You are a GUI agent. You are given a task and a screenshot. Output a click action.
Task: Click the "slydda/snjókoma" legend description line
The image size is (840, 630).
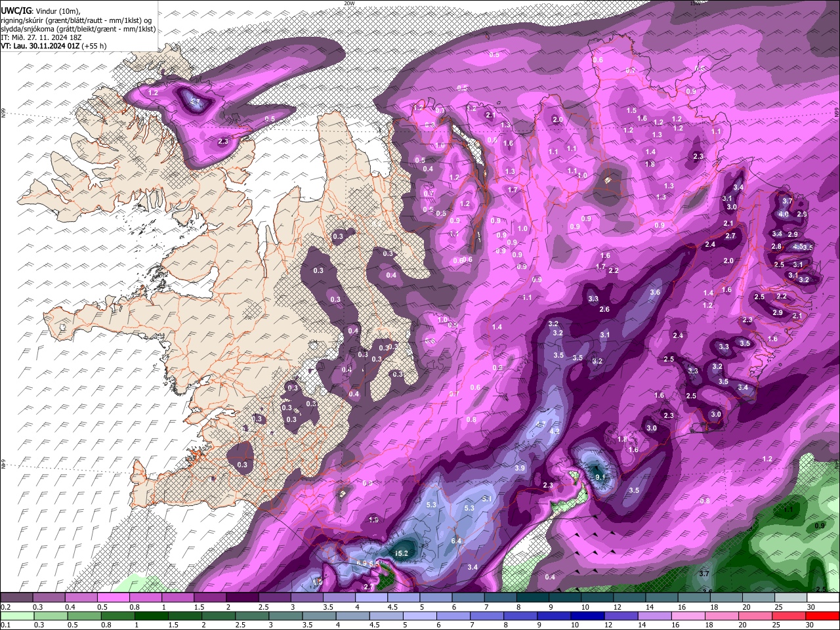click(78, 29)
